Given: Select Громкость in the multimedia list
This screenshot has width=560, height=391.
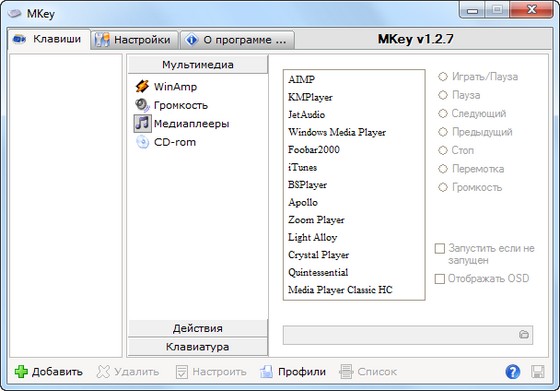Looking at the screenshot, I should pyautogui.click(x=181, y=105).
